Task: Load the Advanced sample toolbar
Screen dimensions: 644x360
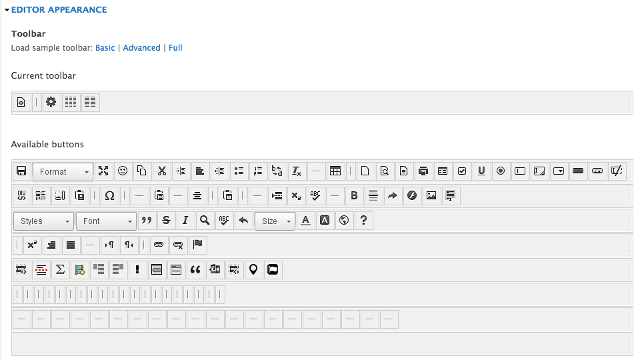Action: click(142, 47)
